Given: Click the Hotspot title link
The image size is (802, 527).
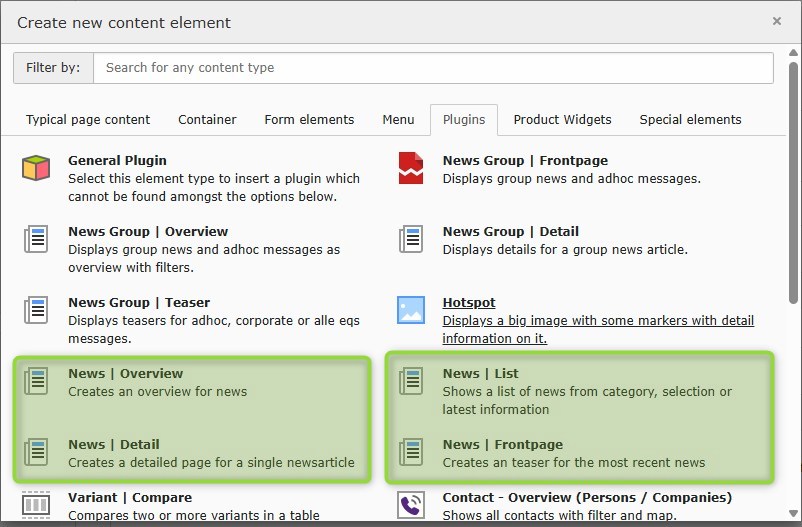Looking at the screenshot, I should click(x=469, y=303).
